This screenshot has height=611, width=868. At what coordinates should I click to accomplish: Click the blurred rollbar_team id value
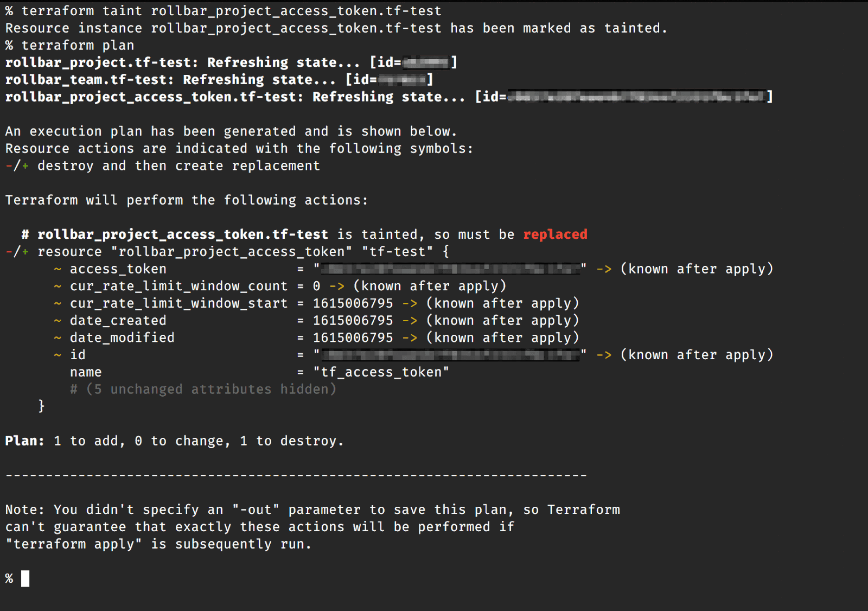tap(401, 80)
